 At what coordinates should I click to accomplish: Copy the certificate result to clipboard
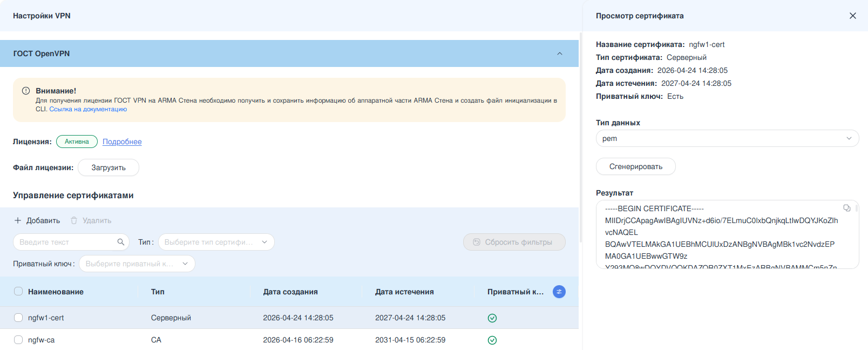847,208
